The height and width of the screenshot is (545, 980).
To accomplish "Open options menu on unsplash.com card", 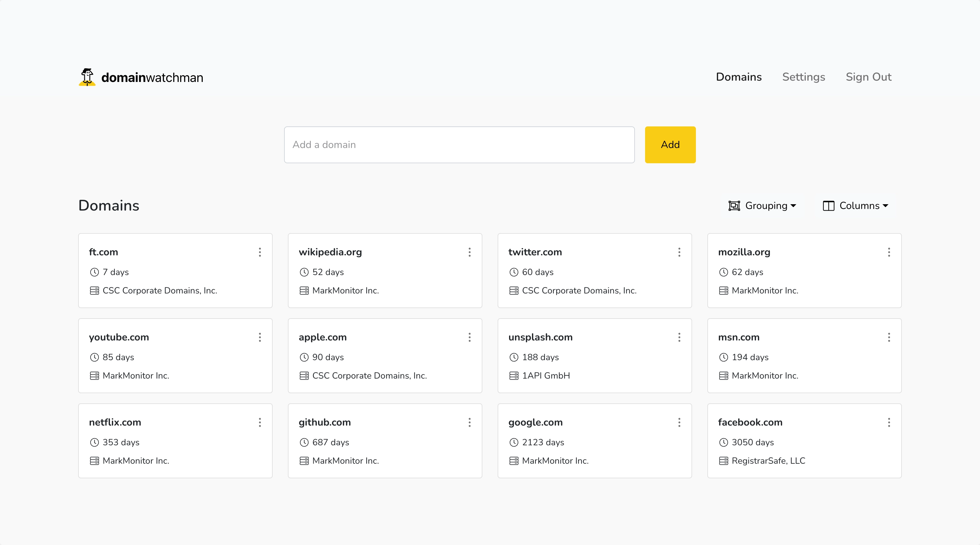I will coord(679,337).
